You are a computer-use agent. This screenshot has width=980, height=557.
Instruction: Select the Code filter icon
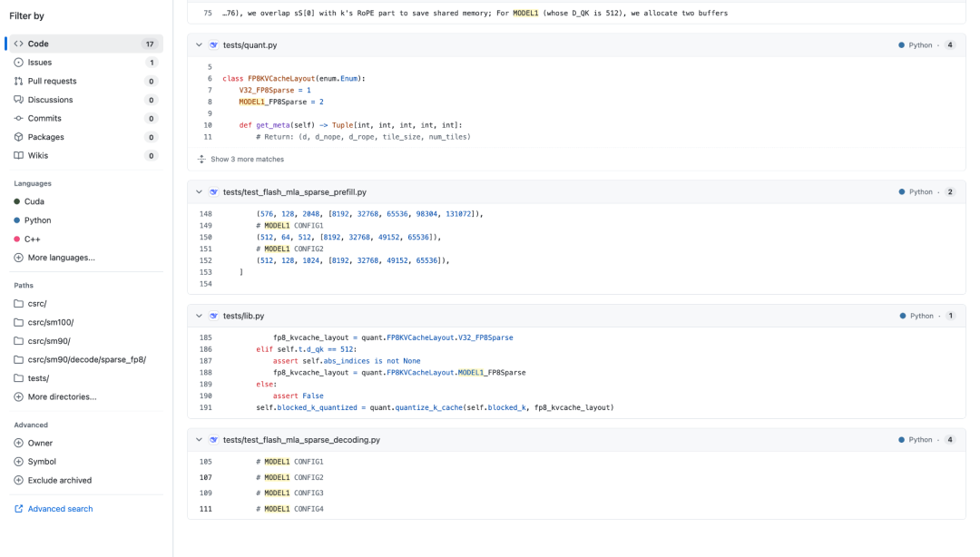click(19, 44)
